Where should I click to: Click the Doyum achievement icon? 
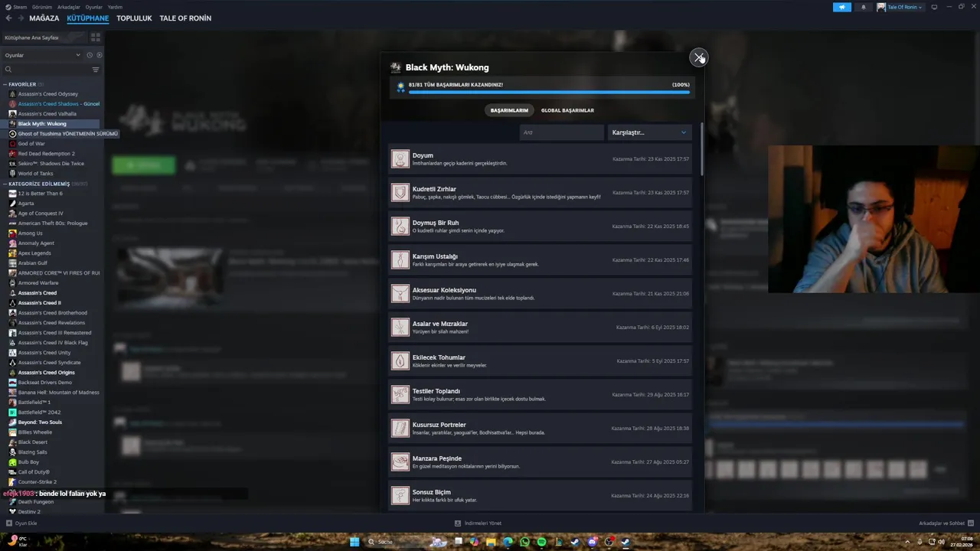pos(400,158)
